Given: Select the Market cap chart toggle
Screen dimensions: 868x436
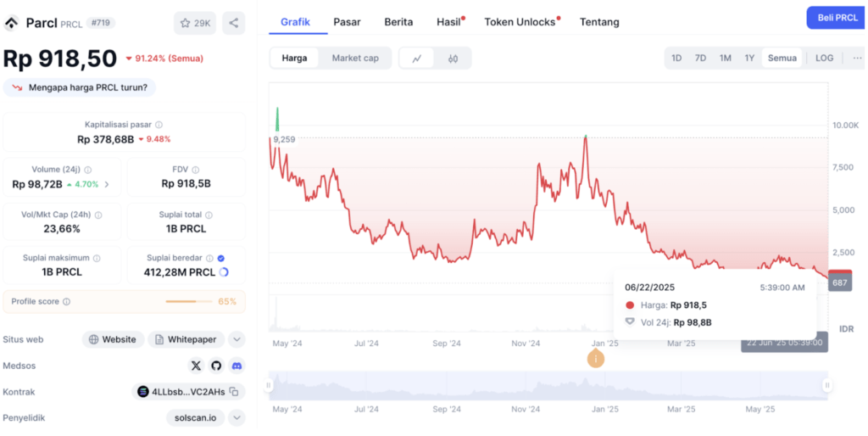Looking at the screenshot, I should coord(355,59).
